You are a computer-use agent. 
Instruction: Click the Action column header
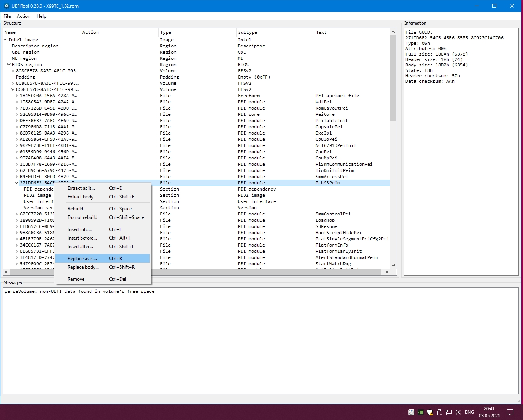click(120, 32)
